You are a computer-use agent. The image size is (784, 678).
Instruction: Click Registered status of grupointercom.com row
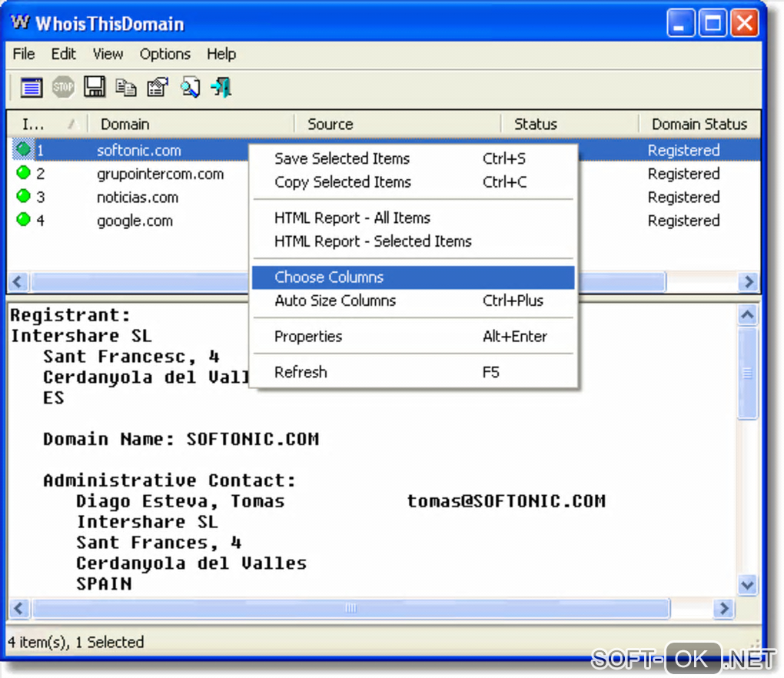(683, 174)
